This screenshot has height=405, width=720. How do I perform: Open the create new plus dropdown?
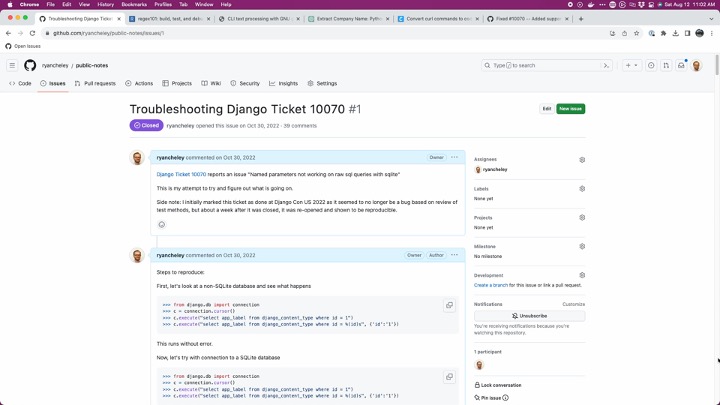[632, 65]
